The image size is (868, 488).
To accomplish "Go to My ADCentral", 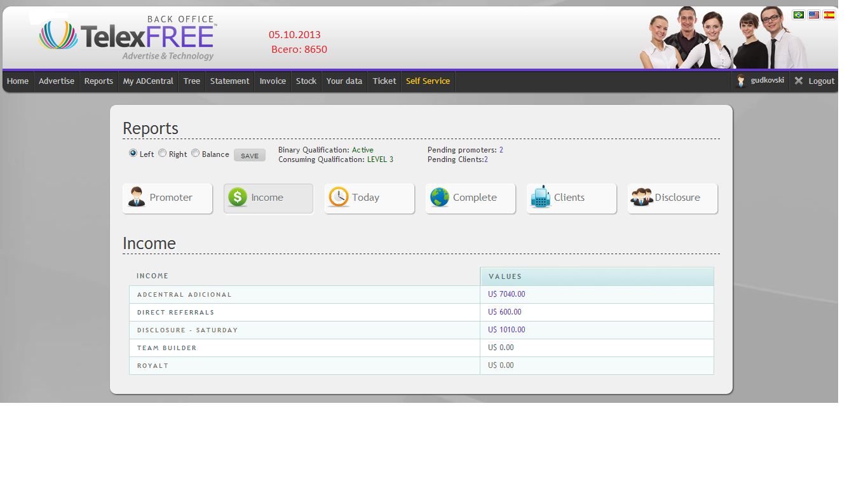I will (148, 81).
